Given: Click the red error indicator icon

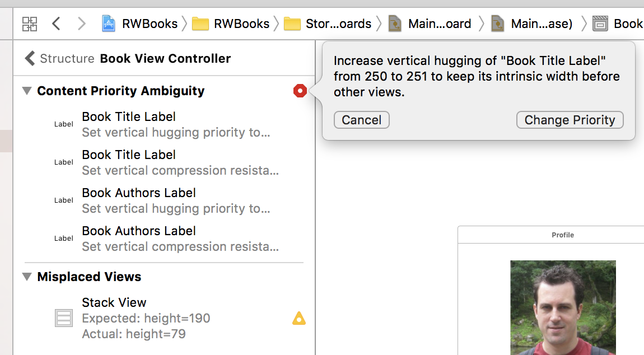Looking at the screenshot, I should (x=300, y=91).
